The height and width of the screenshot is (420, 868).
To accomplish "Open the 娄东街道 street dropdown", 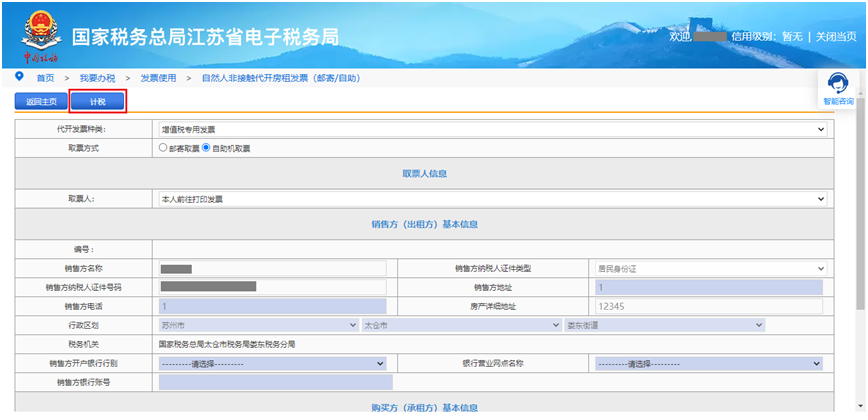I will pyautogui.click(x=664, y=325).
